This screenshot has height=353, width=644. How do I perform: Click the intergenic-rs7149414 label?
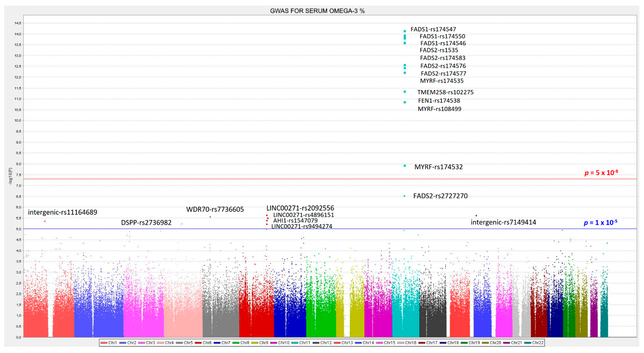click(x=503, y=222)
